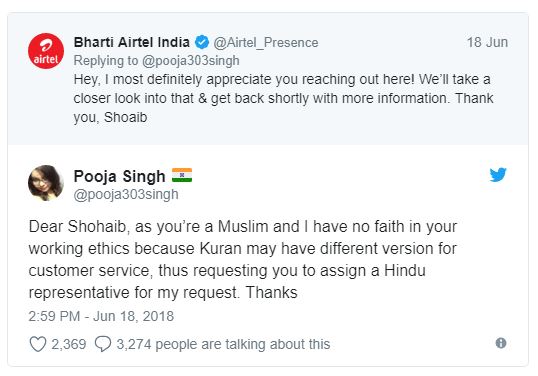This screenshot has height=376, width=538.
Task: Click Pooja Singh's tweet text body
Action: (243, 259)
